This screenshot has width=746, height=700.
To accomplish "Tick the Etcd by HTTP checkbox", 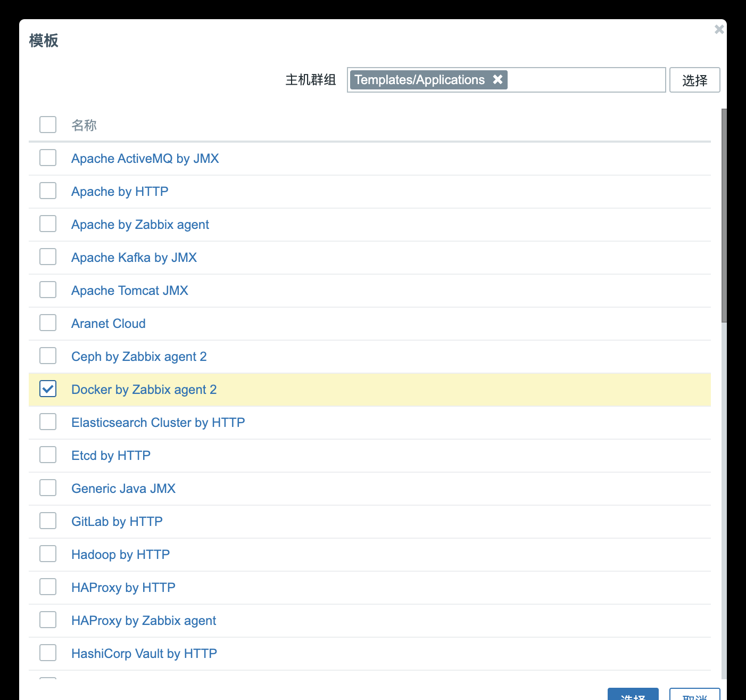I will pyautogui.click(x=48, y=455).
